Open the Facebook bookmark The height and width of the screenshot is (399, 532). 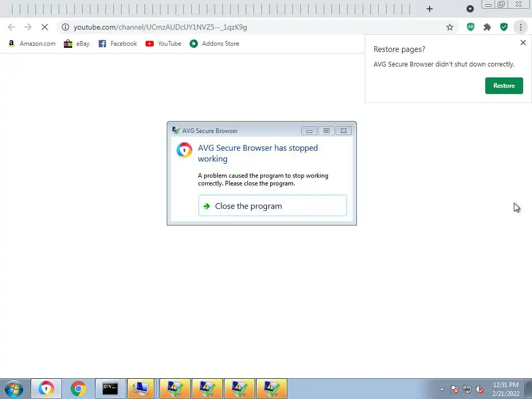point(118,44)
